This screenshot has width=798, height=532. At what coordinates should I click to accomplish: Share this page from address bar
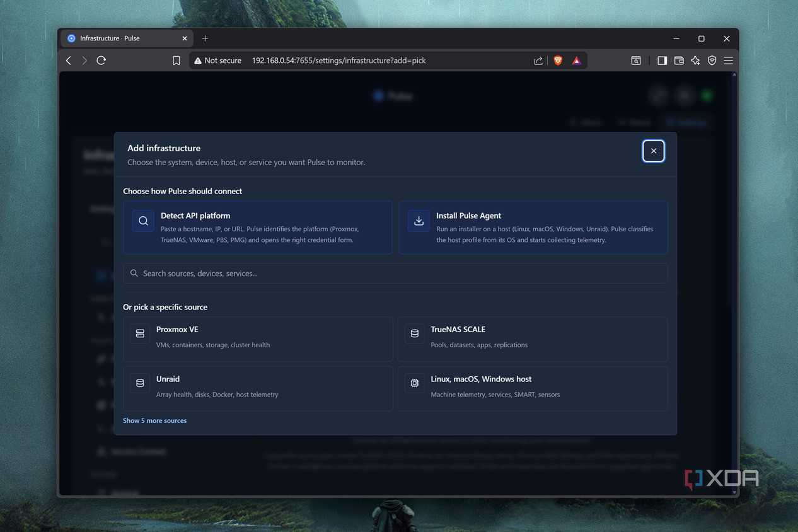(538, 61)
